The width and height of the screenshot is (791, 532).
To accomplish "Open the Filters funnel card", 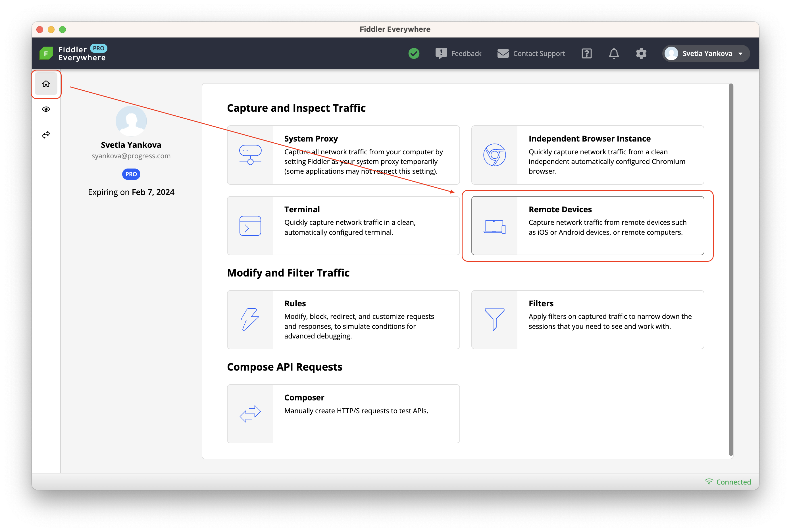I will 588,320.
